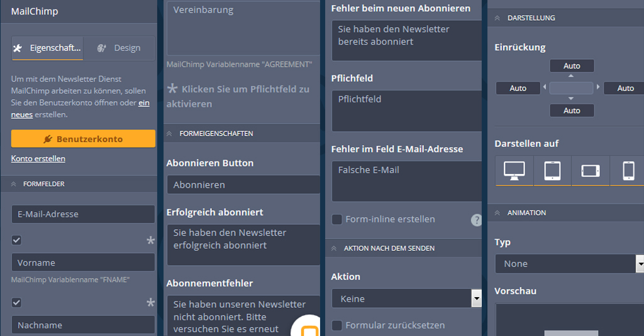Select the desktop monitor display icon
Image resolution: width=644 pixels, height=336 pixels.
(x=514, y=170)
